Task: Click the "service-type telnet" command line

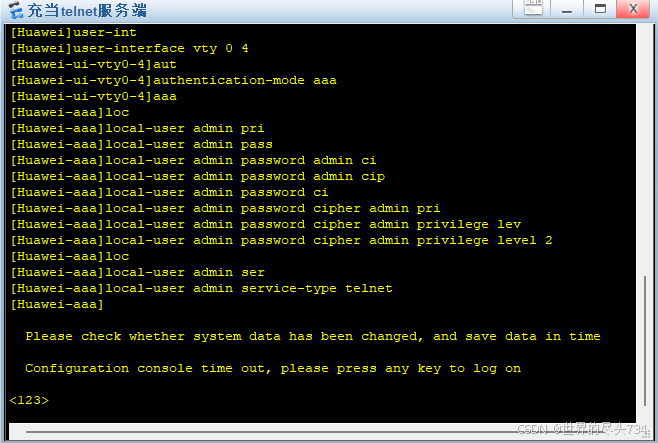Action: pyautogui.click(x=202, y=288)
